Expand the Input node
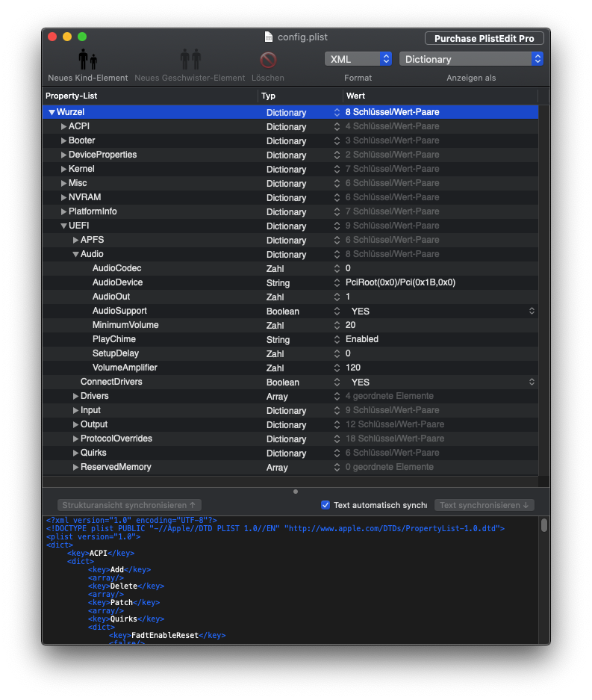The height and width of the screenshot is (700, 592). [x=76, y=410]
